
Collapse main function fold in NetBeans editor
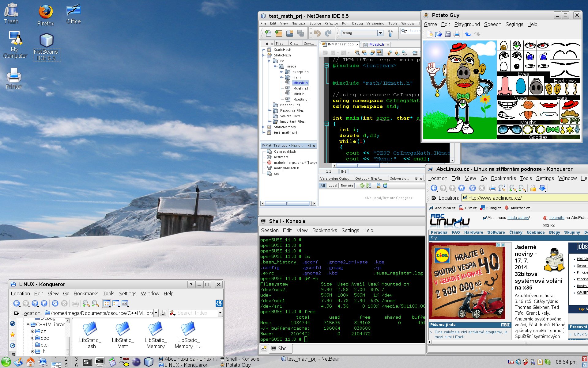[x=326, y=124]
